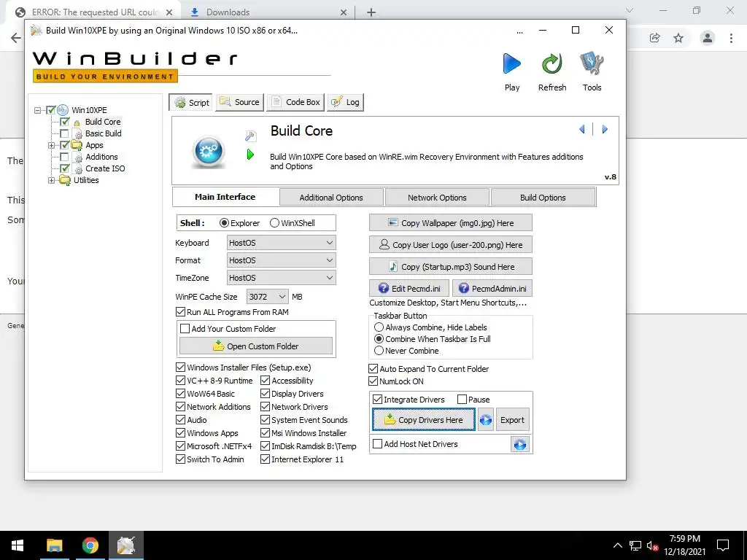Expand the Apps tree node

[52, 146]
